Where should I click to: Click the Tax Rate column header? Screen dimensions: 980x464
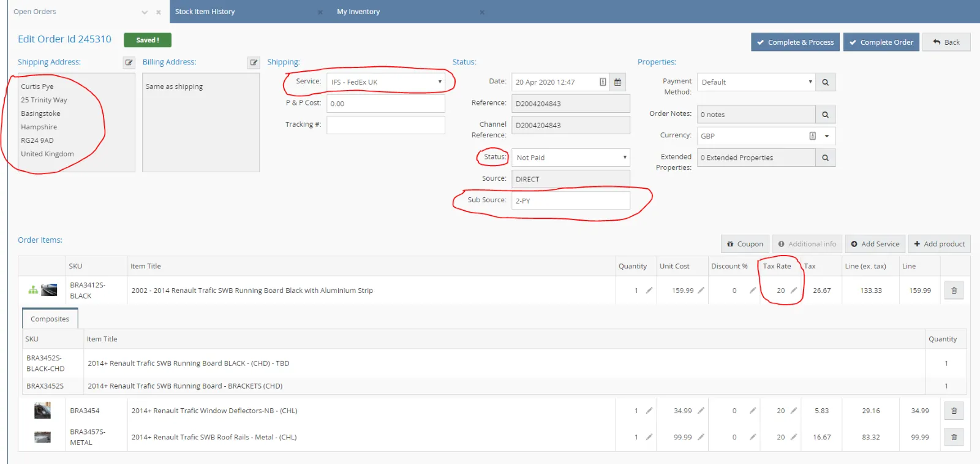777,266
